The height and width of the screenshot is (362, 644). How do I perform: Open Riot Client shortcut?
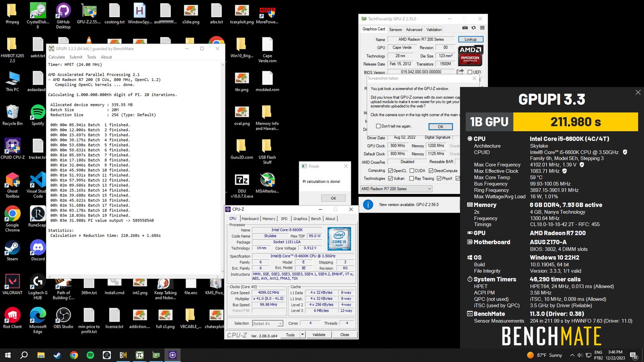(12, 318)
